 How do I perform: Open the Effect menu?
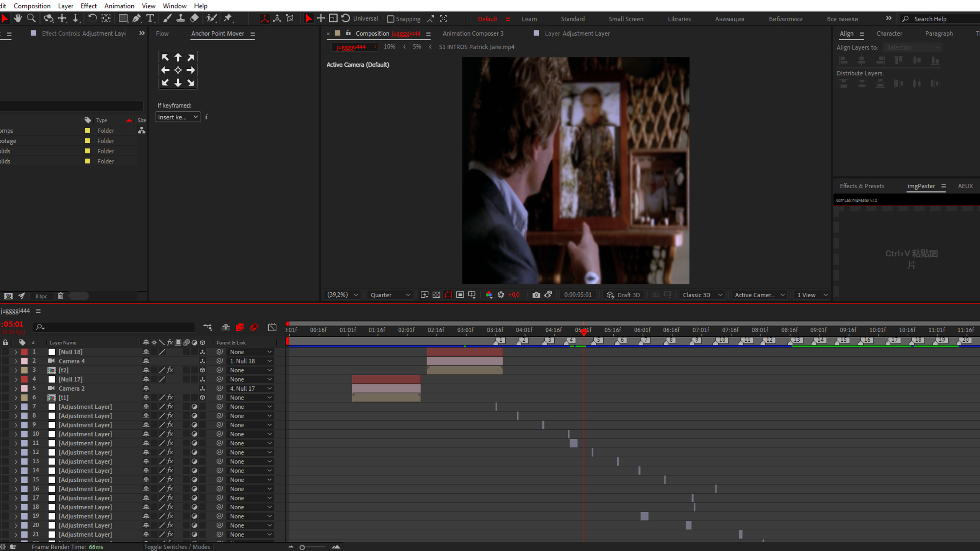click(88, 6)
